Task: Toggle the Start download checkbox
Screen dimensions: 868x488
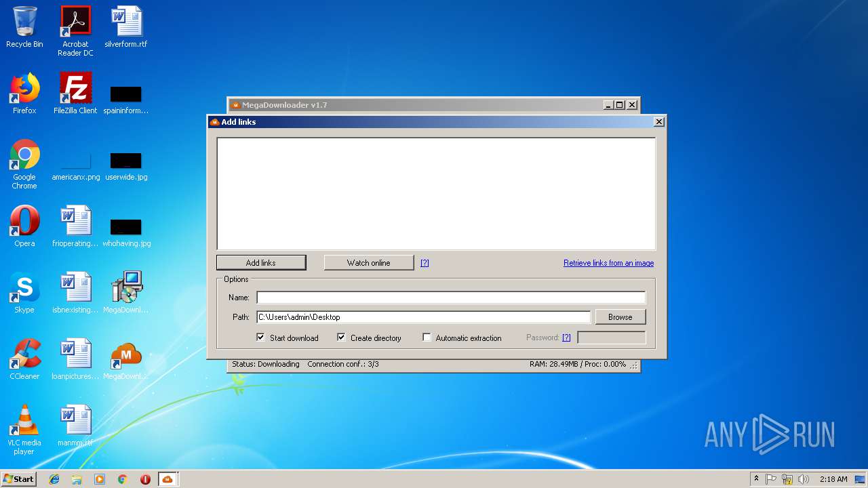Action: point(260,337)
